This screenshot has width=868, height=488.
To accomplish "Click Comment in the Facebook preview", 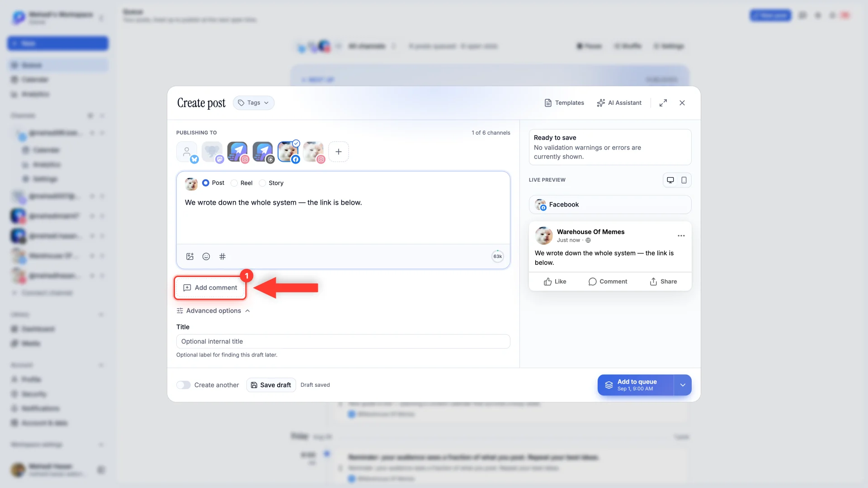I will pos(608,282).
